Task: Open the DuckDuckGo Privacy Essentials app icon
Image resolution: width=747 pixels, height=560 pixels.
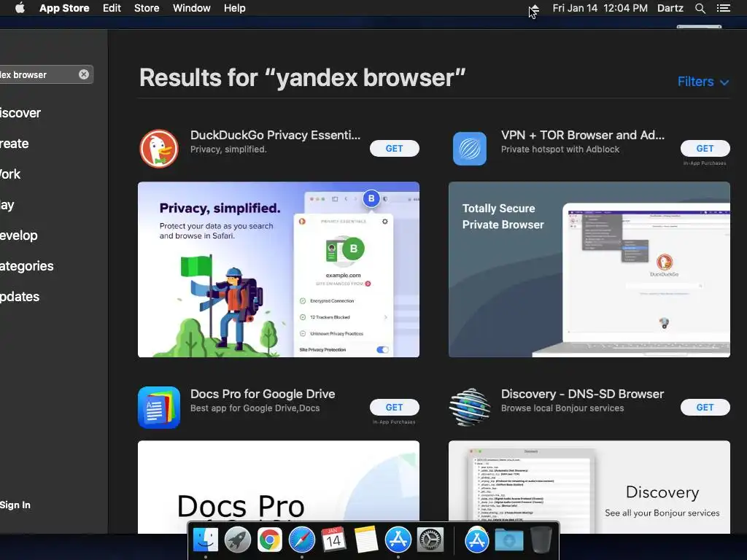Action: click(159, 149)
